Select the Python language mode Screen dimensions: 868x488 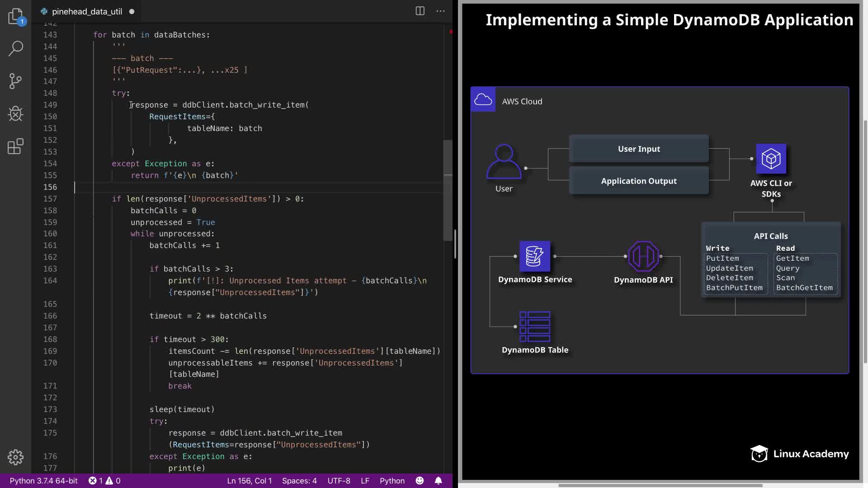392,480
